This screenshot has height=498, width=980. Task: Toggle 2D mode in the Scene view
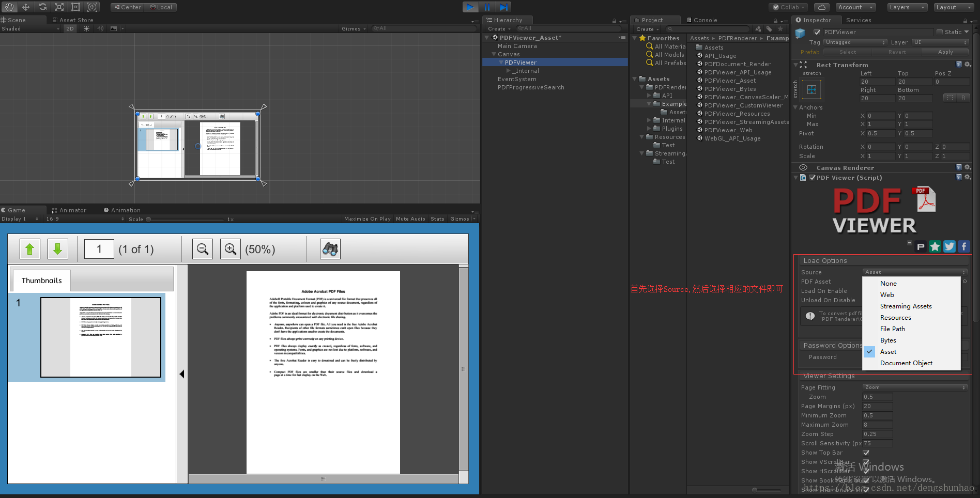tap(70, 28)
